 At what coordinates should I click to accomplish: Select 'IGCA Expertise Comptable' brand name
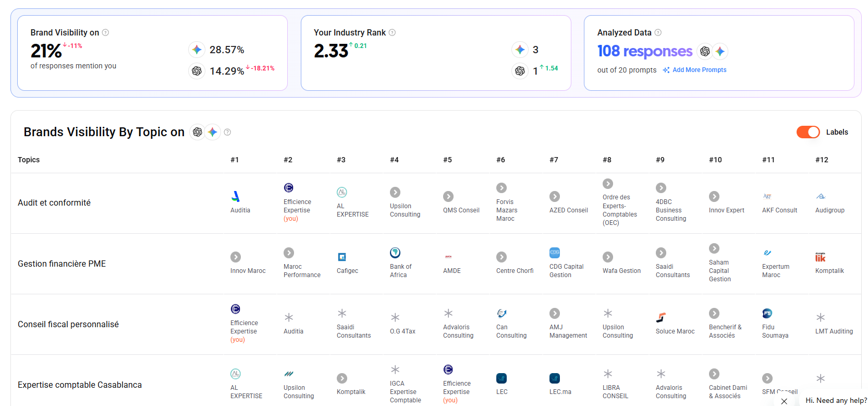(406, 392)
